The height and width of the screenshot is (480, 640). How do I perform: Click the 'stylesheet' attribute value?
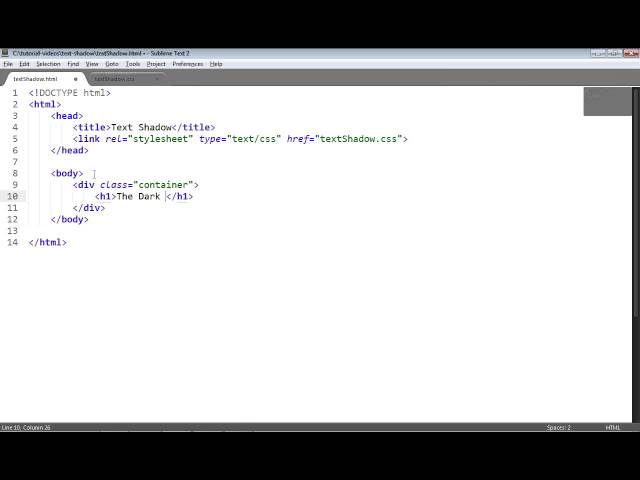160,139
